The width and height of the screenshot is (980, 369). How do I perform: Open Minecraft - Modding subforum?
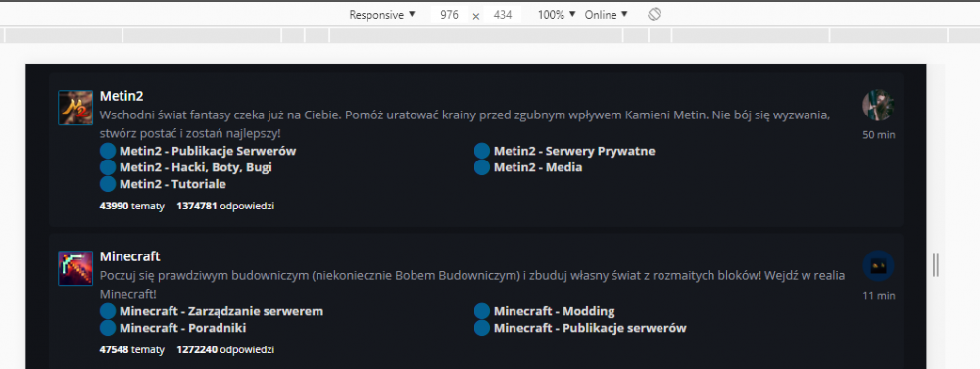coord(555,311)
